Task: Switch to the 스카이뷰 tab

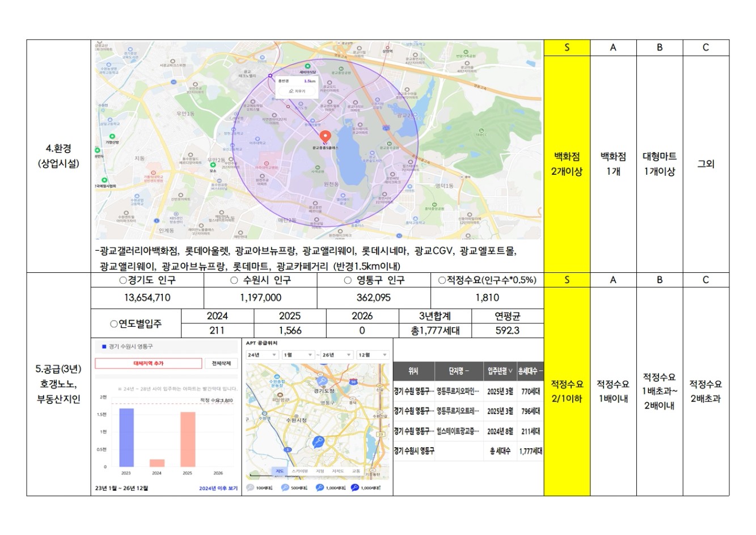Action: 299,471
